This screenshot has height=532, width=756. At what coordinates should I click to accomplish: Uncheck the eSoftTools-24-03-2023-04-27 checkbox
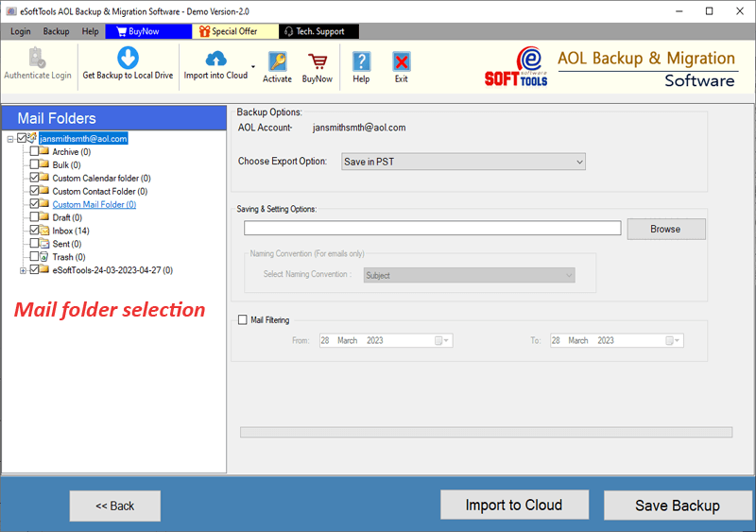pos(34,269)
